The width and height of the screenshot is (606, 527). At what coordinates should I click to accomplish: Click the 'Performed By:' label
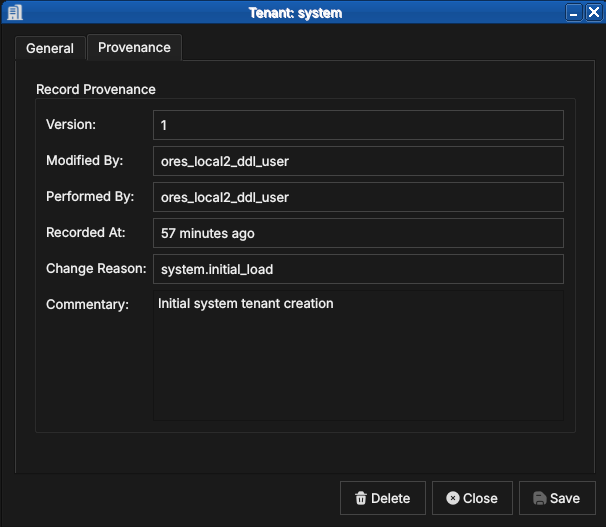point(90,196)
